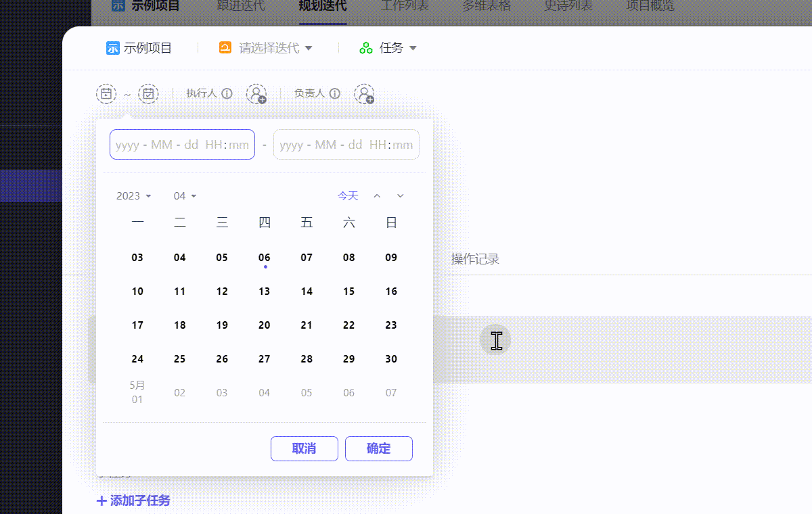Go to previous month with up arrow
The width and height of the screenshot is (812, 514).
pos(377,196)
